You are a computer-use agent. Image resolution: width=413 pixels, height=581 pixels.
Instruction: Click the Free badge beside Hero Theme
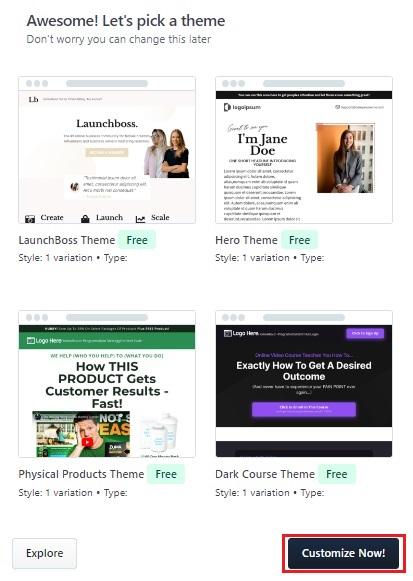299,240
